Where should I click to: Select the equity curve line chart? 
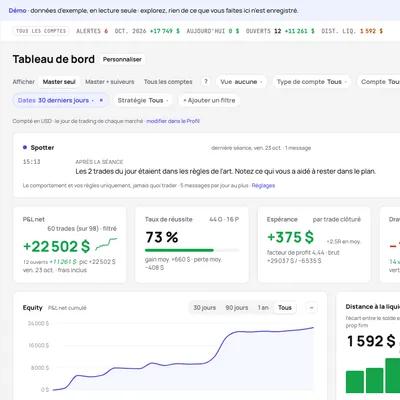(183, 359)
